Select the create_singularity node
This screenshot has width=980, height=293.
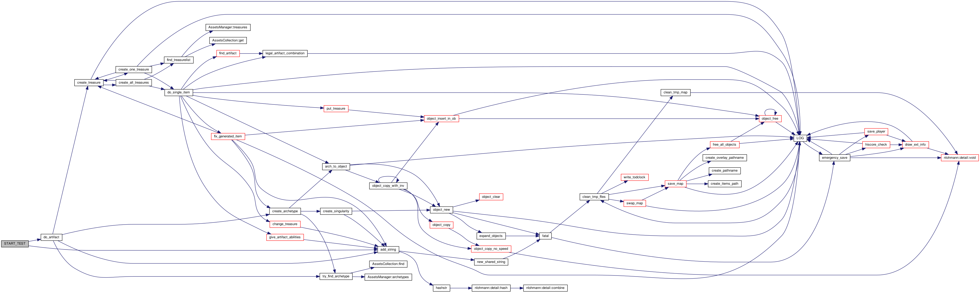(x=336, y=211)
